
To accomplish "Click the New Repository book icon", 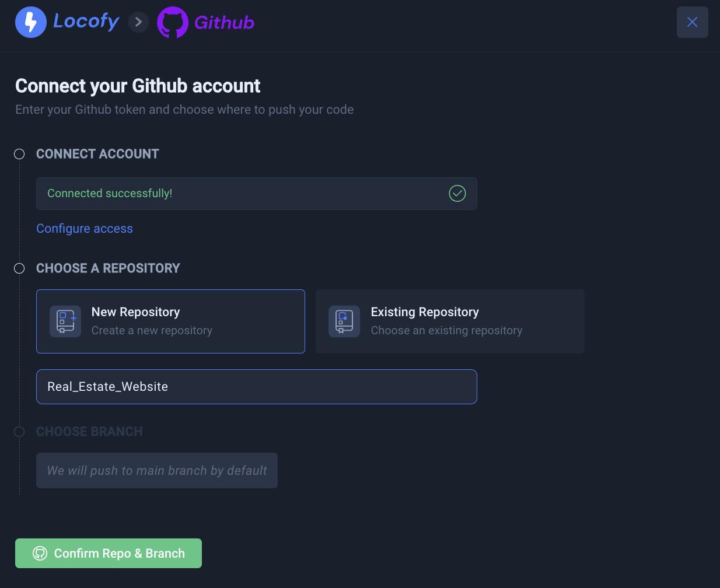I will tap(65, 321).
